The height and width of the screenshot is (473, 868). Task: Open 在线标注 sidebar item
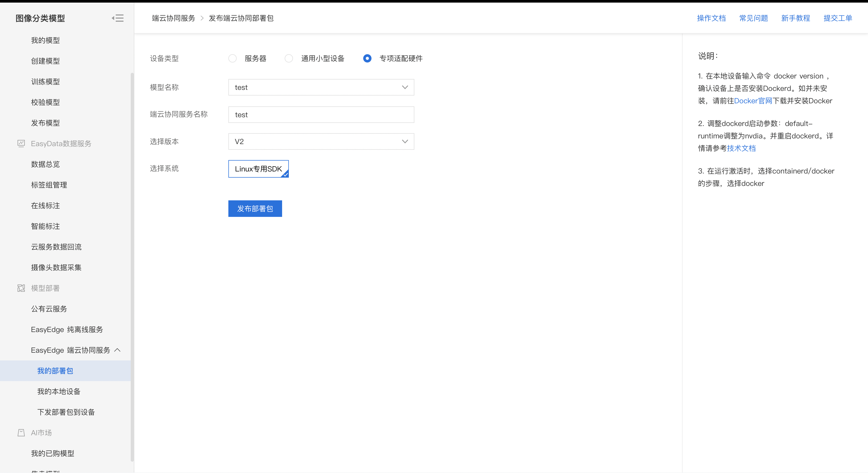[x=45, y=206]
